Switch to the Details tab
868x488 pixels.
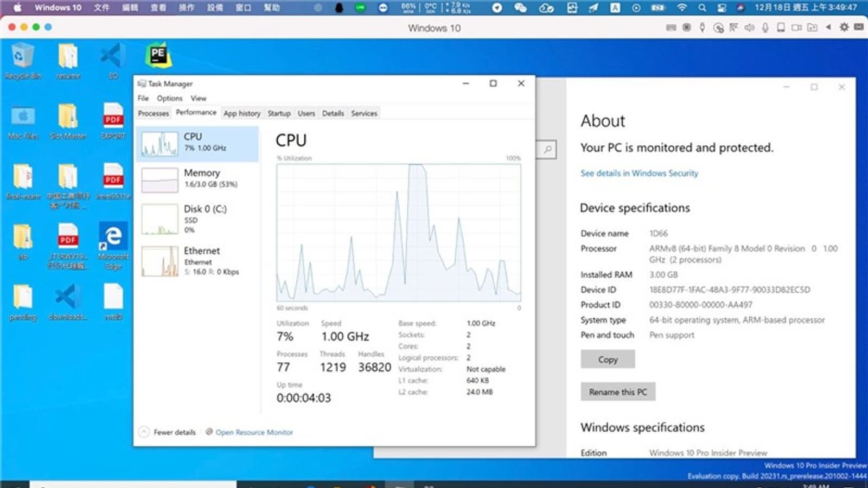click(333, 113)
